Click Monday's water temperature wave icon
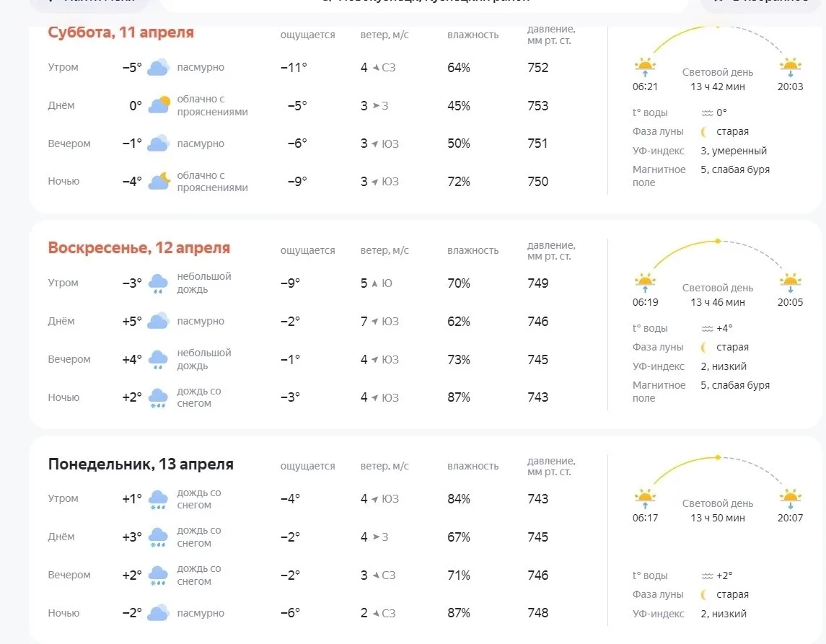Image resolution: width=826 pixels, height=644 pixels. (707, 576)
